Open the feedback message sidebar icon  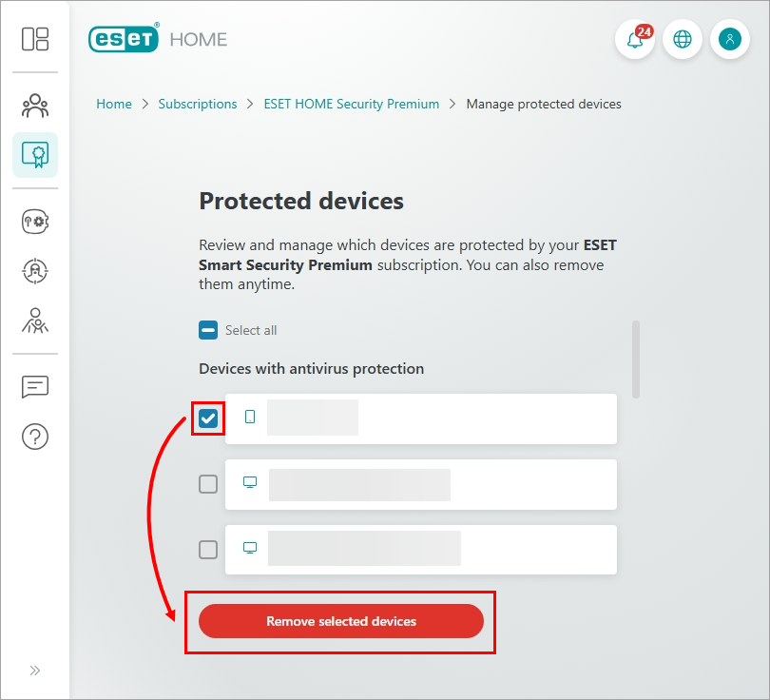pos(35,387)
